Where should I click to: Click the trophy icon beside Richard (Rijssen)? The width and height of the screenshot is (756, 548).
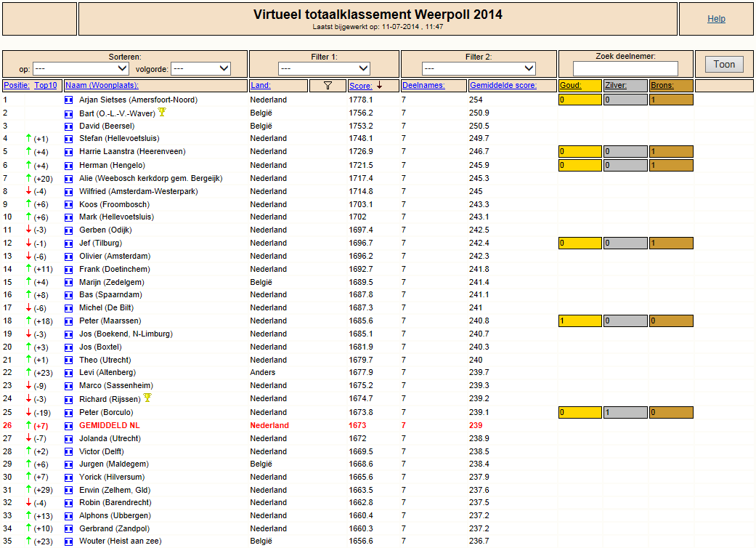pos(147,398)
